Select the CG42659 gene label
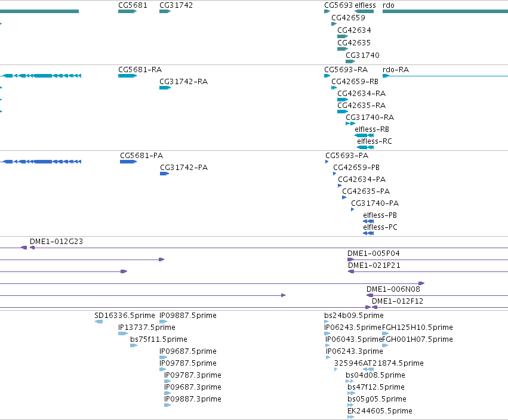Image resolution: width=508 pixels, height=420 pixels. click(x=348, y=17)
